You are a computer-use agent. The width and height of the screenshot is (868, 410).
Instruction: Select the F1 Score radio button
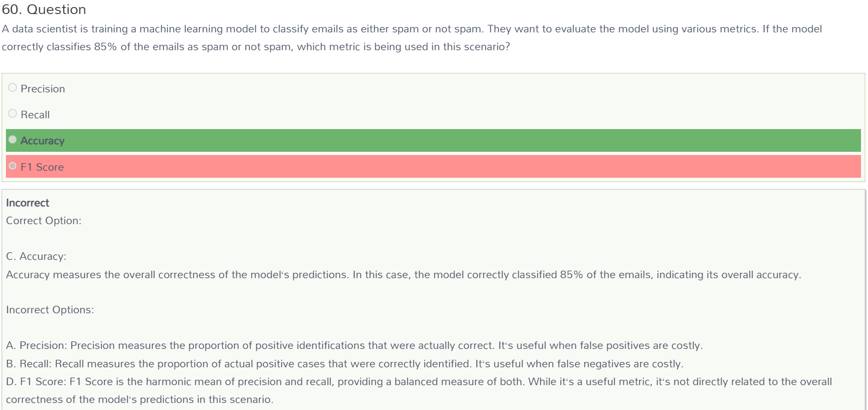12,166
